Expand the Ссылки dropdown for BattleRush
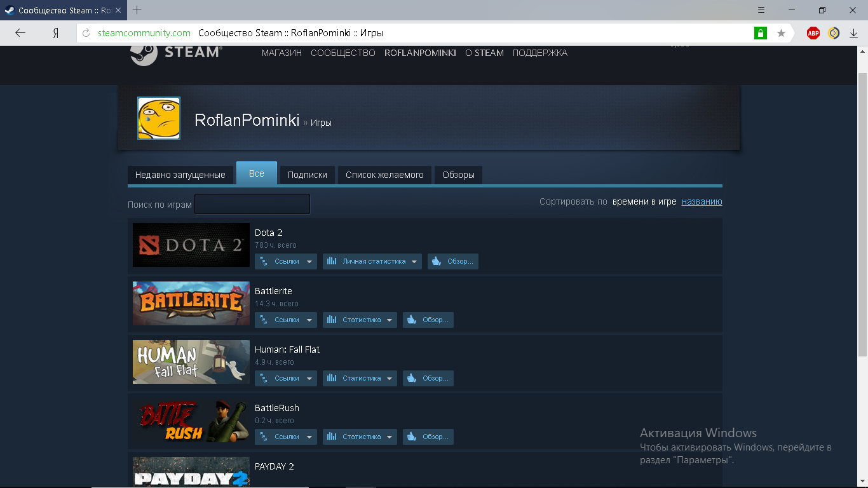This screenshot has height=488, width=868. coord(286,437)
